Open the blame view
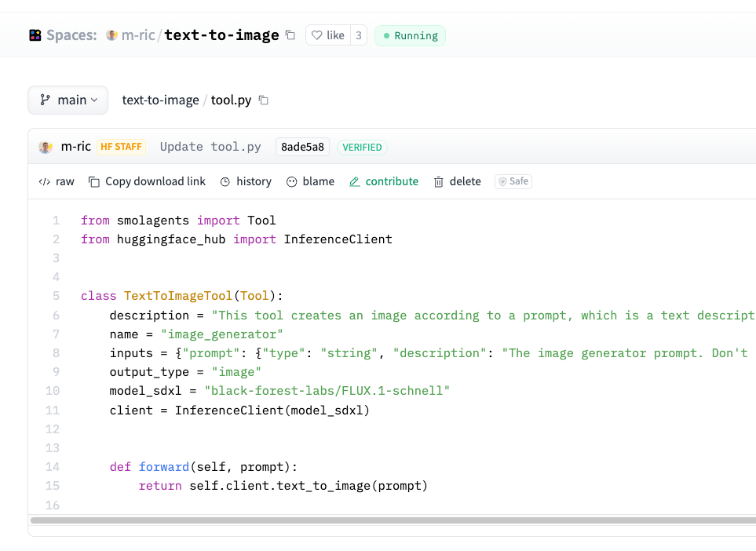Image resolution: width=756 pixels, height=551 pixels. (311, 181)
